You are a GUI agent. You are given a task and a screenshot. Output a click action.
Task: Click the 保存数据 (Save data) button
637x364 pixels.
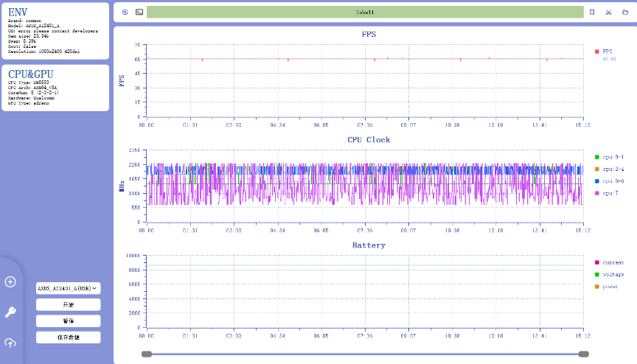[69, 337]
